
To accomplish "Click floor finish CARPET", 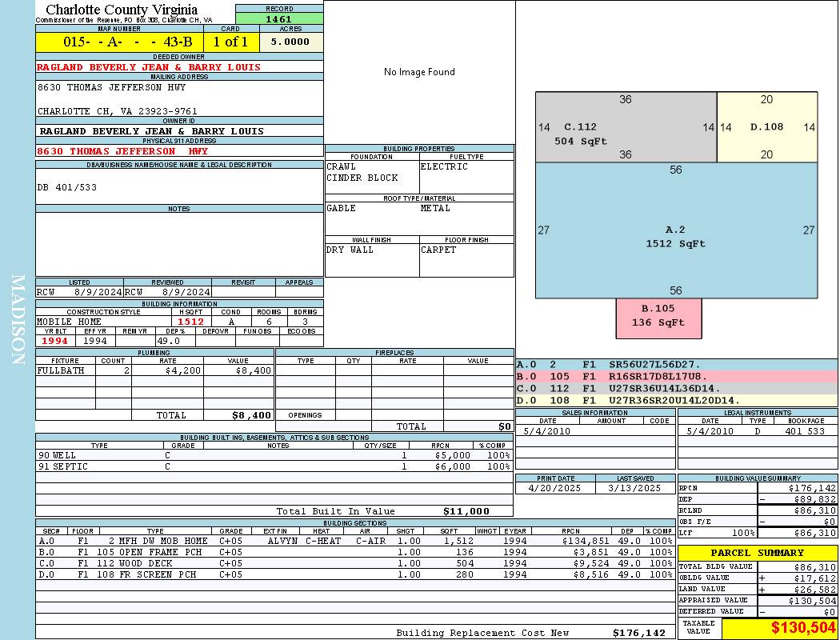I will click(x=438, y=250).
